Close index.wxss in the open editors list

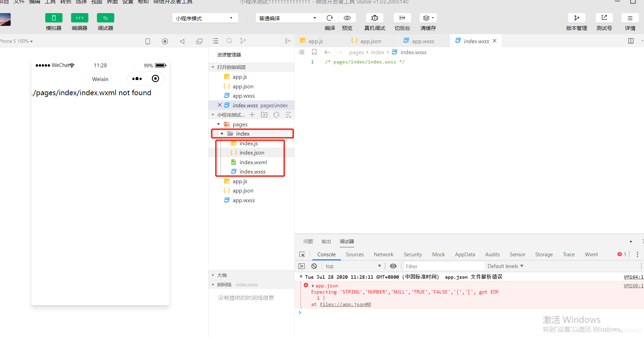click(x=219, y=105)
